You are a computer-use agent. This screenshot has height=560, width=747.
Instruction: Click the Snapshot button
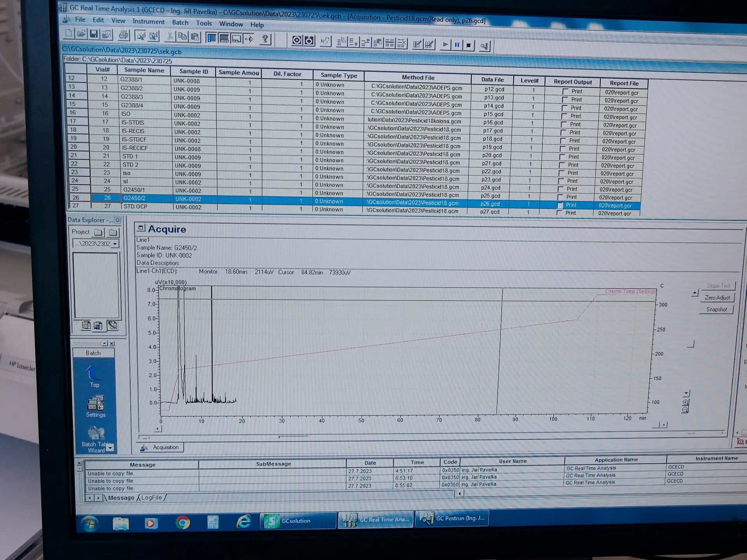tap(716, 310)
